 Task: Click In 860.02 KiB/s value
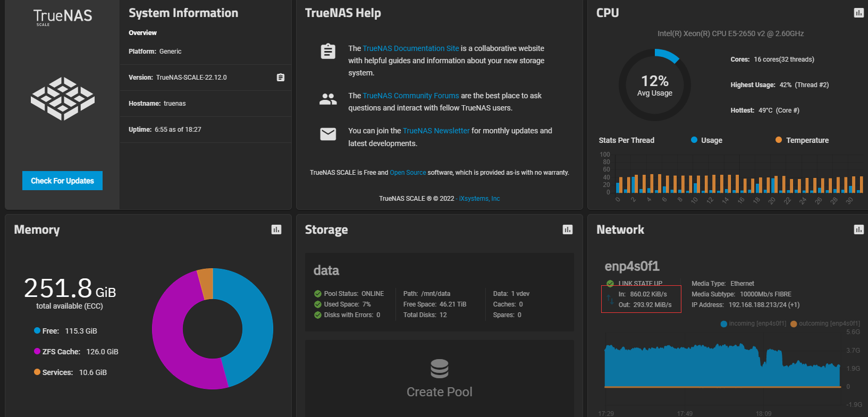[x=643, y=294]
